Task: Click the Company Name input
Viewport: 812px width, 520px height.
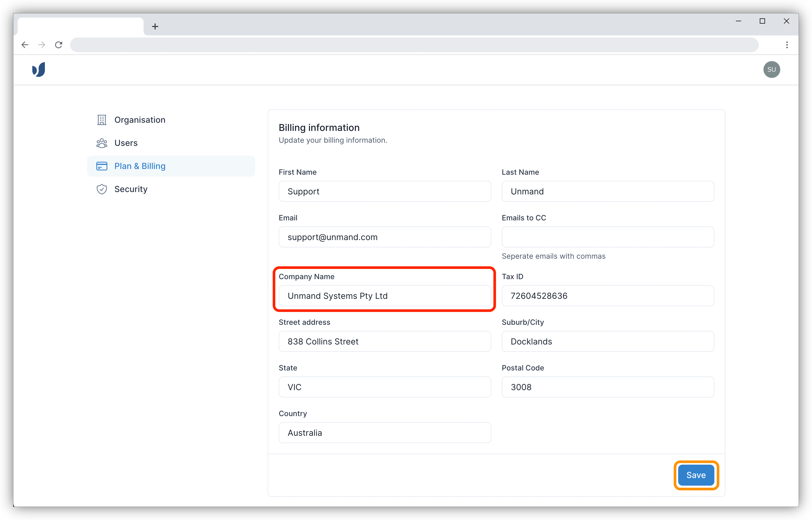Action: pyautogui.click(x=384, y=296)
